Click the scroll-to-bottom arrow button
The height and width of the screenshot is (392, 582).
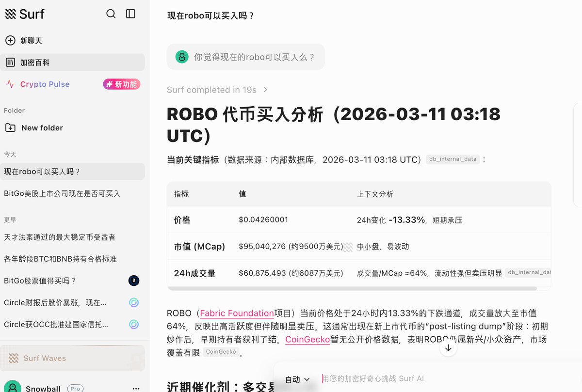(x=448, y=348)
